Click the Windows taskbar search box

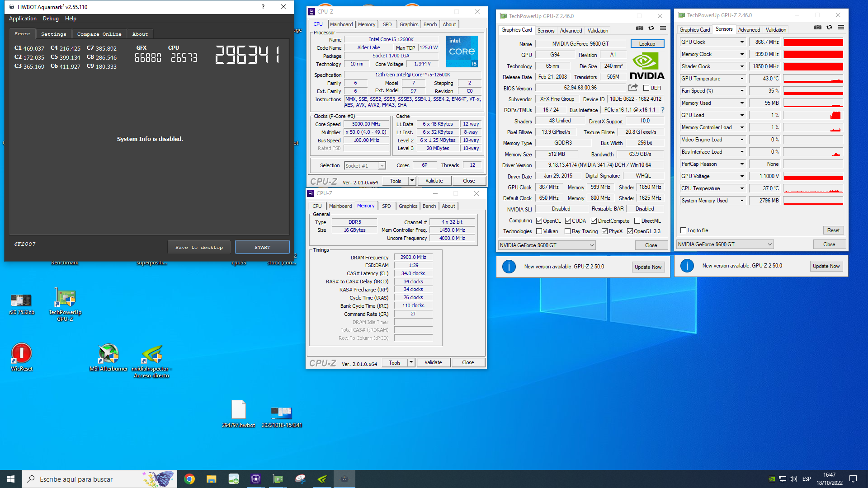[99, 479]
